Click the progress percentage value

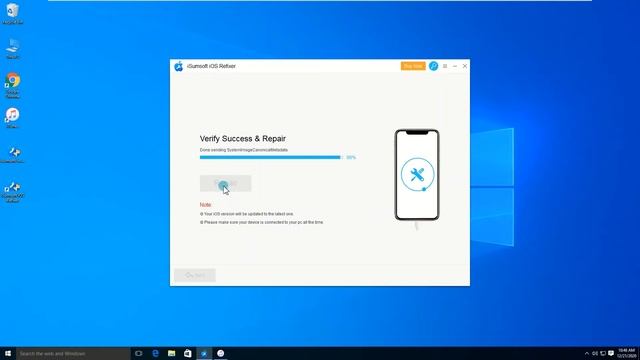[x=351, y=157]
